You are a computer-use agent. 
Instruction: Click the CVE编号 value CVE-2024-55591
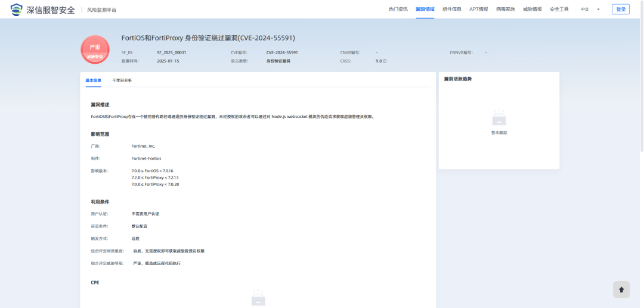281,53
